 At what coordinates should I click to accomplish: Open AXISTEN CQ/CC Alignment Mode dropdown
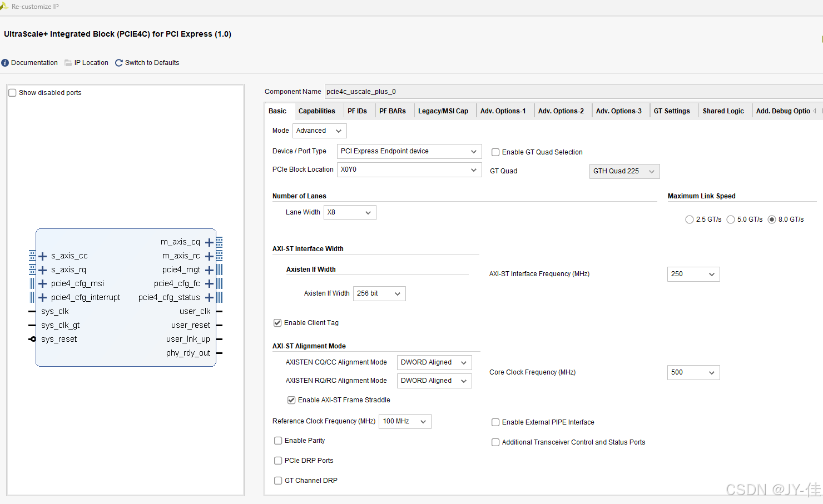434,362
